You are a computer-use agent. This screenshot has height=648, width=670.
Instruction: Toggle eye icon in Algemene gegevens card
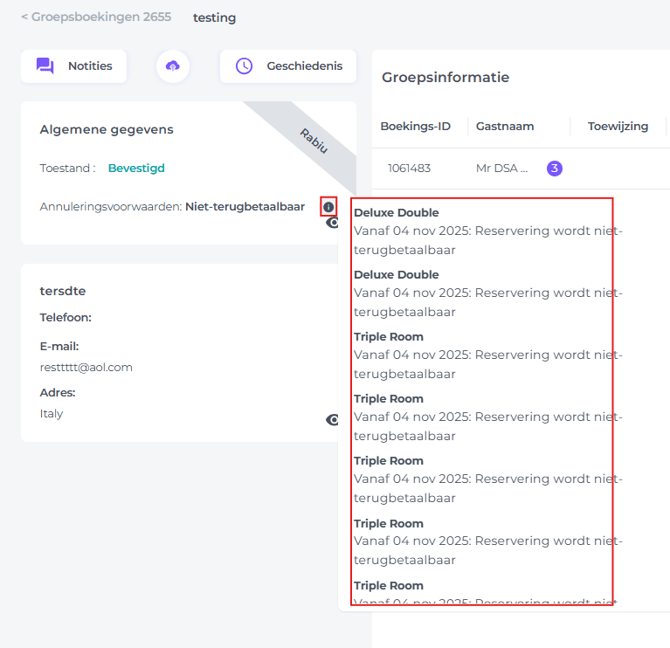point(334,223)
